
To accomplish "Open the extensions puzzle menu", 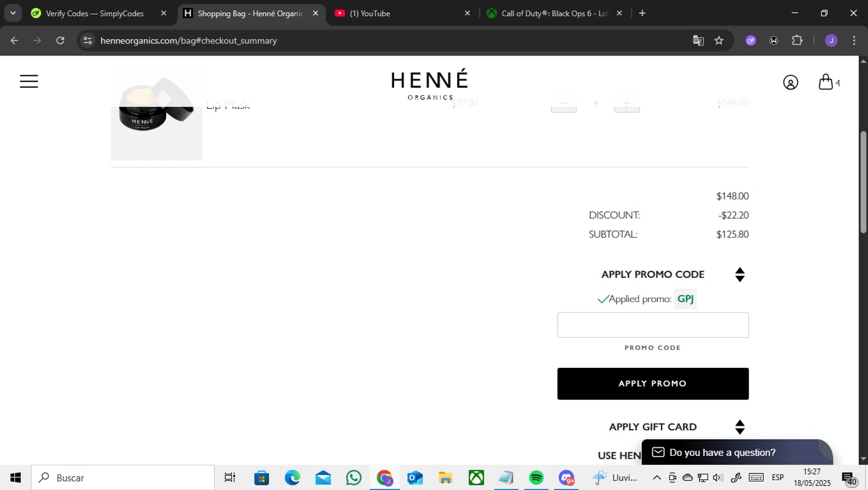I will pyautogui.click(x=797, y=40).
